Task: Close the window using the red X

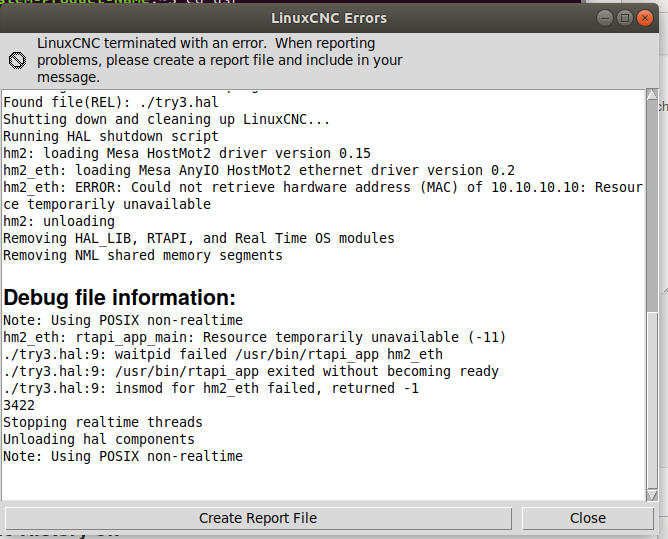Action: pyautogui.click(x=645, y=18)
